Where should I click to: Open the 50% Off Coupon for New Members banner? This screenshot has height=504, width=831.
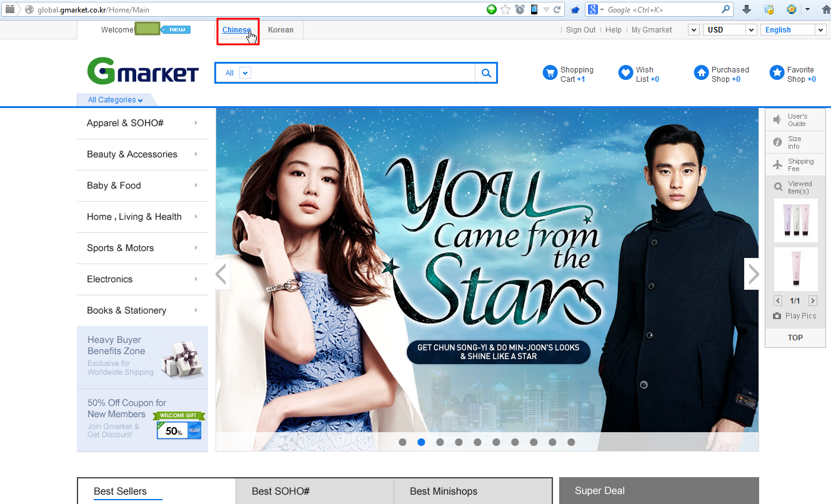pos(142,420)
